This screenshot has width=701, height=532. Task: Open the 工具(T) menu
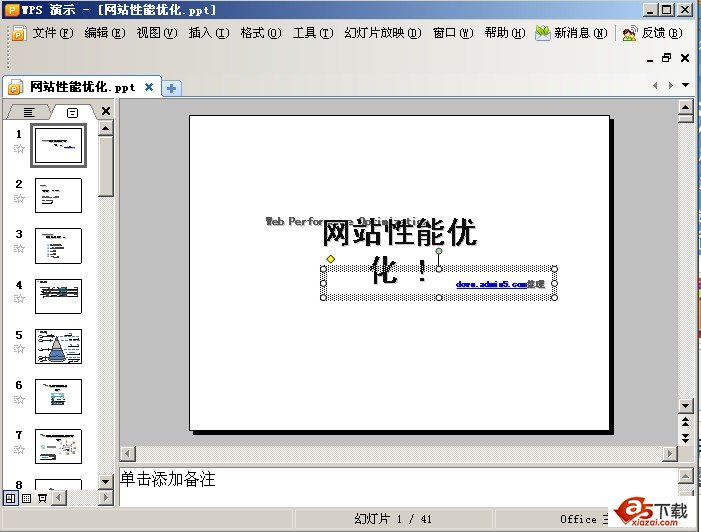tap(313, 33)
